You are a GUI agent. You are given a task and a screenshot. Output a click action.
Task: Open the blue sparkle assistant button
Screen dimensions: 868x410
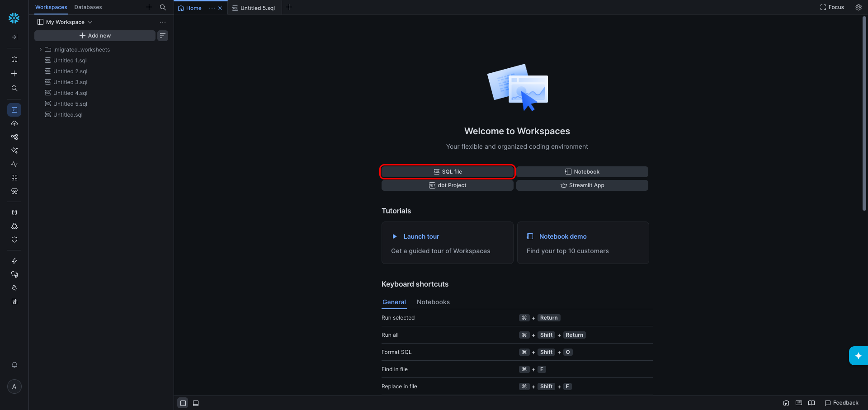[858, 356]
